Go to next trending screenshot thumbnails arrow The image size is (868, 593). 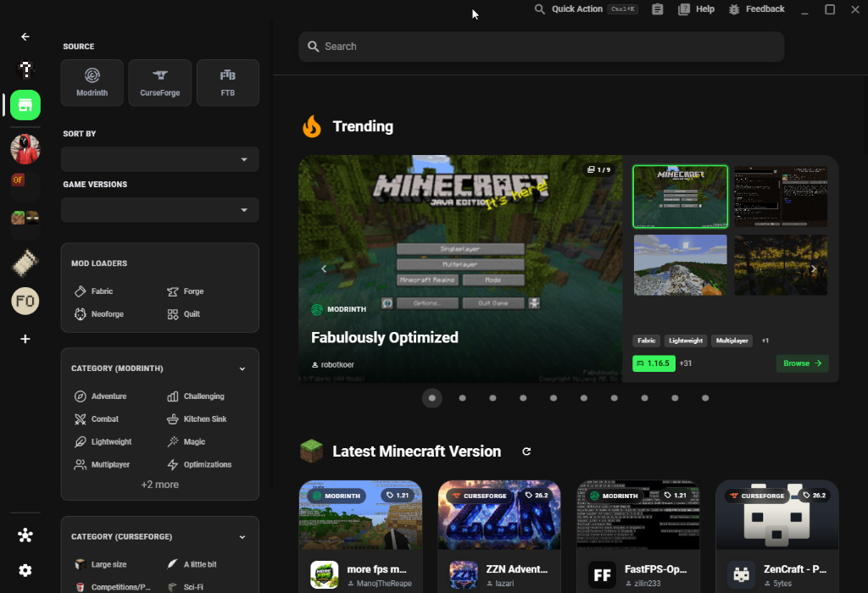[x=814, y=269]
